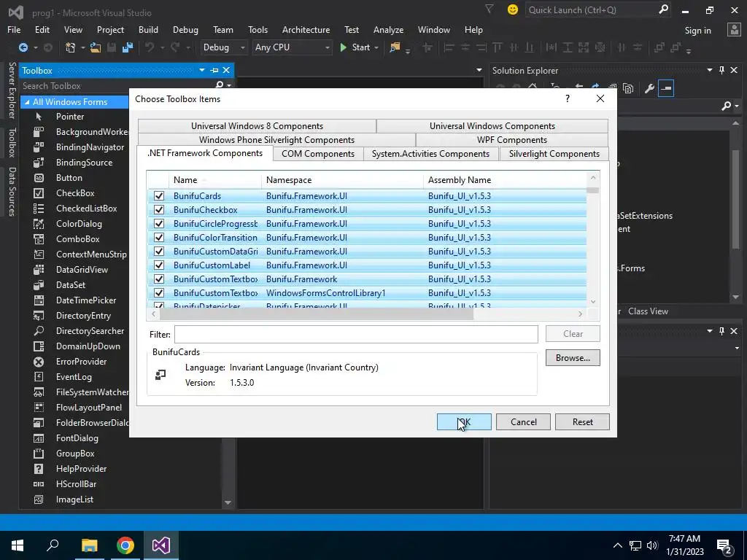Uncheck the BunifuCustomDataGrid checkbox
The width and height of the screenshot is (747, 560).
click(x=158, y=251)
